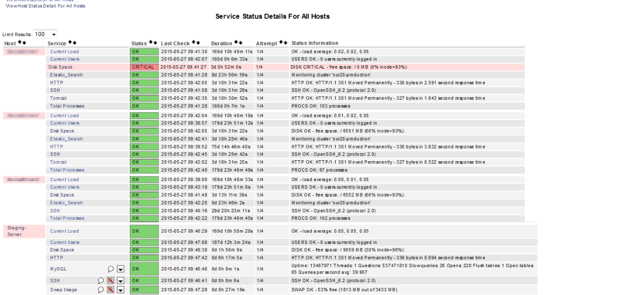This screenshot has height=295, width=644.
Task: Open HTTP service with 2.591 second response
Action: click(x=57, y=83)
